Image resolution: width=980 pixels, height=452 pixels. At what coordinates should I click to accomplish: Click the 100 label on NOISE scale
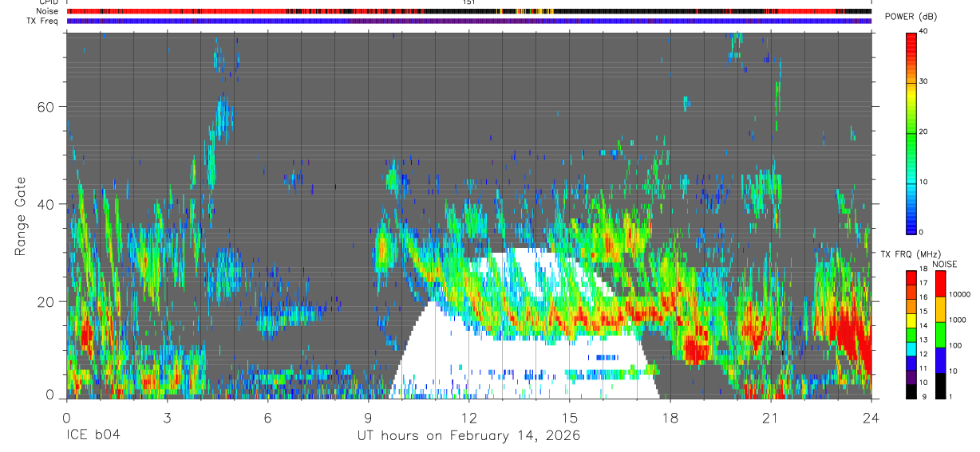click(x=955, y=345)
